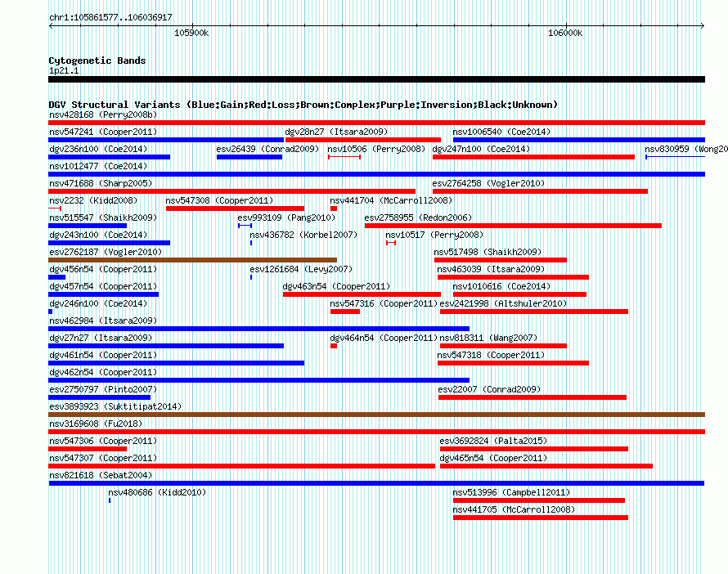Open the dgv28n27 (Itsara2009) variant label
The width and height of the screenshot is (728, 574).
point(336,132)
